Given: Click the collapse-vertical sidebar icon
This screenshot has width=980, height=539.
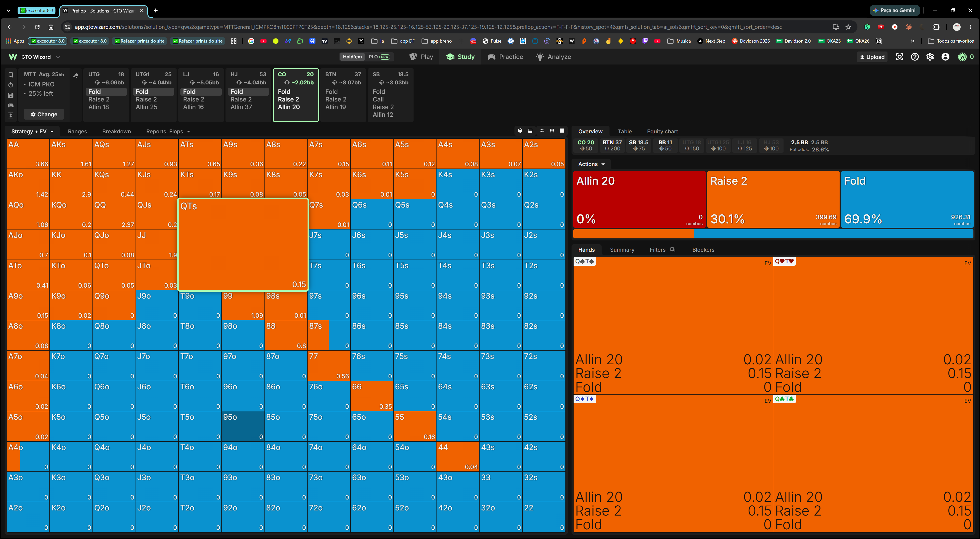Looking at the screenshot, I should tap(11, 115).
